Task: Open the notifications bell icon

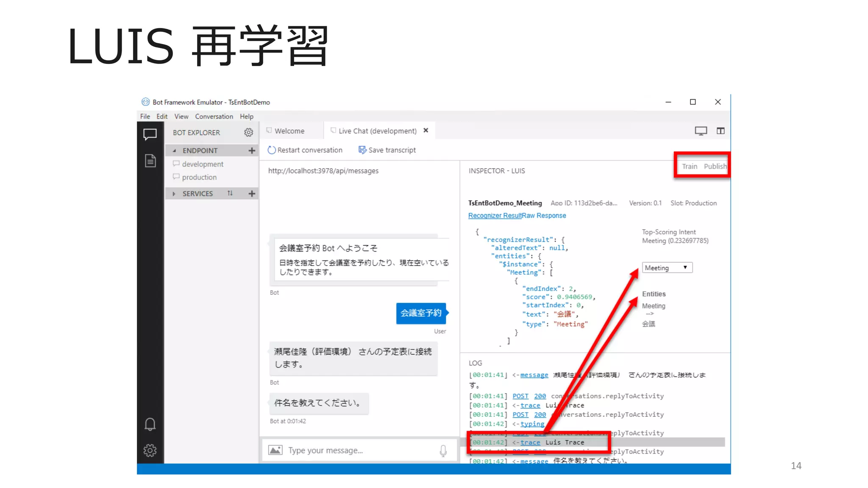Action: point(150,424)
